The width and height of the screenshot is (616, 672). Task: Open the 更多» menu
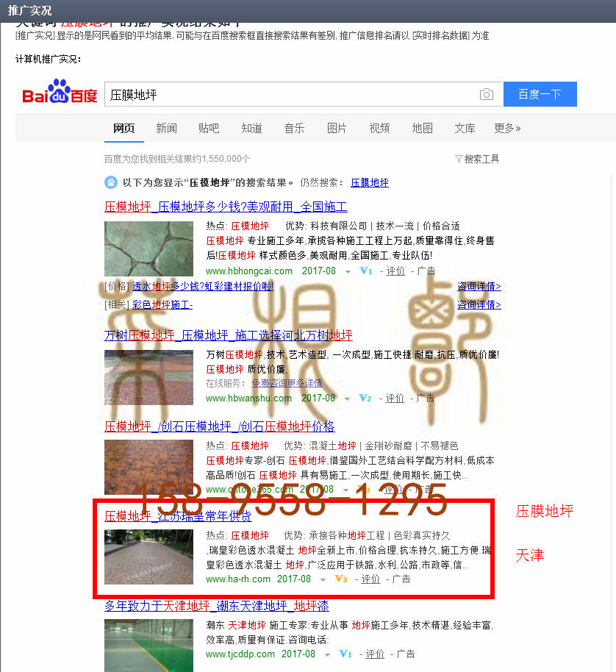pos(507,128)
